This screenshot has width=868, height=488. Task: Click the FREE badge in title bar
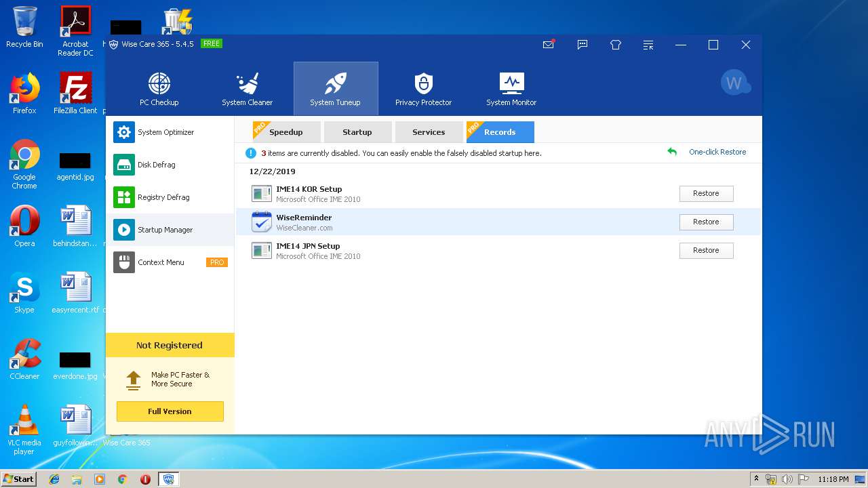tap(212, 44)
